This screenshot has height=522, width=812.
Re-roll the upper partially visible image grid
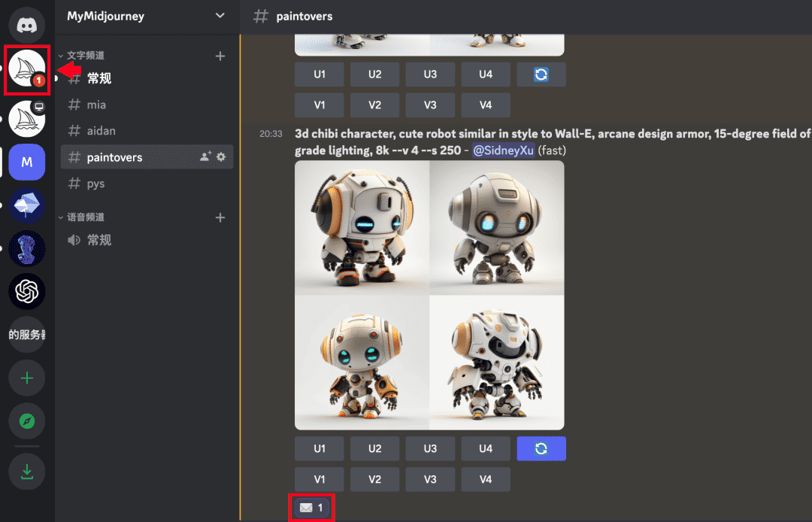pyautogui.click(x=541, y=74)
